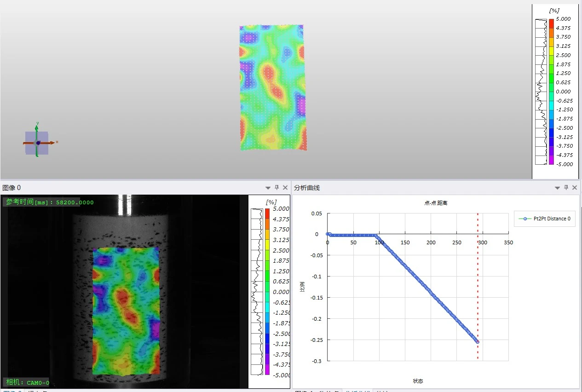
Task: Open the 分析曲线 panel options dropdown arrow
Action: [557, 188]
